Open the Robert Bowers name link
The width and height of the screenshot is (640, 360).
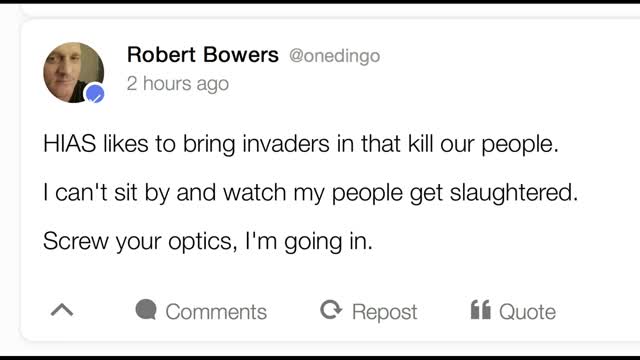coord(203,55)
